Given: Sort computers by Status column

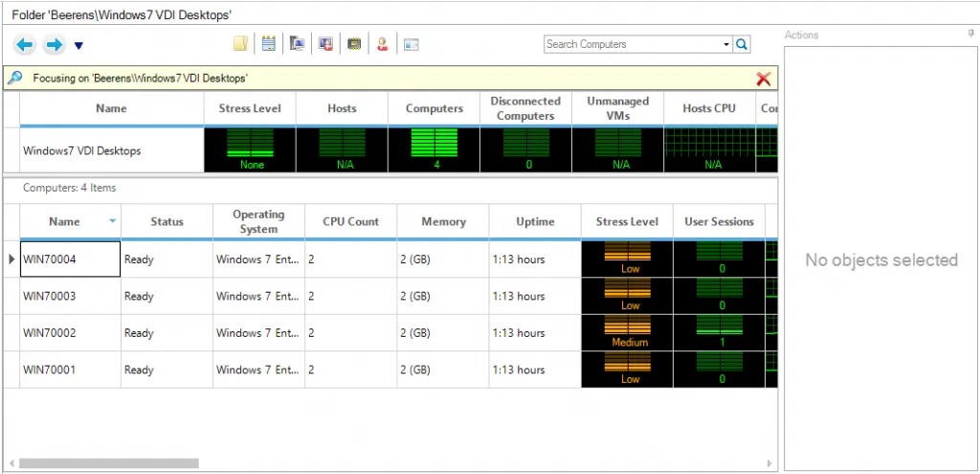Looking at the screenshot, I should pyautogui.click(x=167, y=222).
